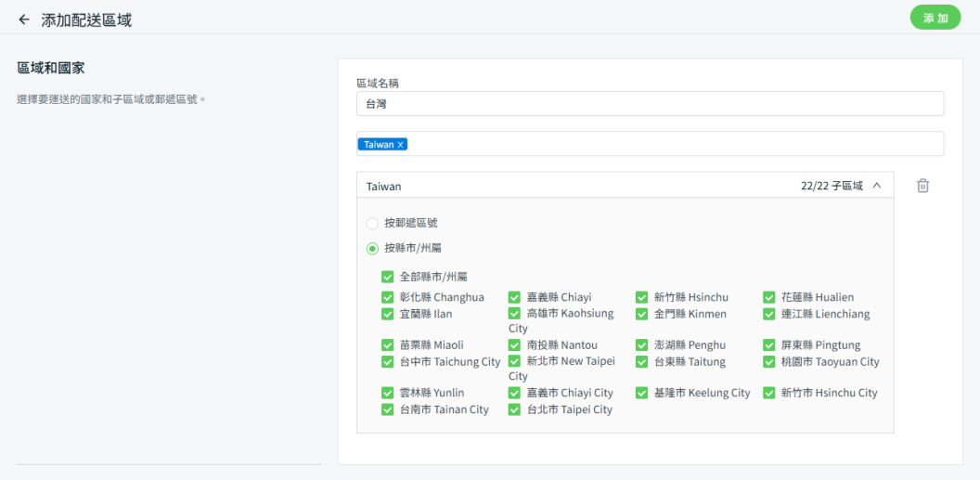Click the 22/22 子區域 counter
This screenshot has height=480, width=980.
click(831, 186)
